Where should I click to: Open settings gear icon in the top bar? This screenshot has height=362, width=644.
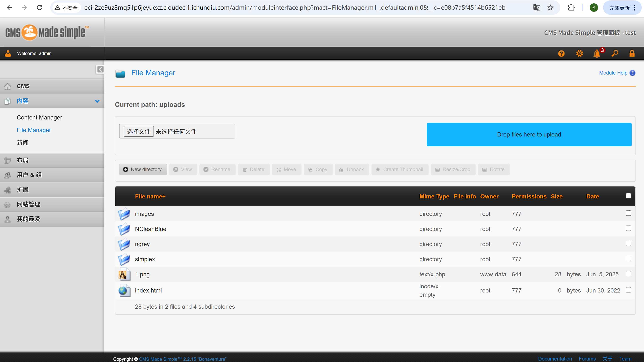pos(579,54)
